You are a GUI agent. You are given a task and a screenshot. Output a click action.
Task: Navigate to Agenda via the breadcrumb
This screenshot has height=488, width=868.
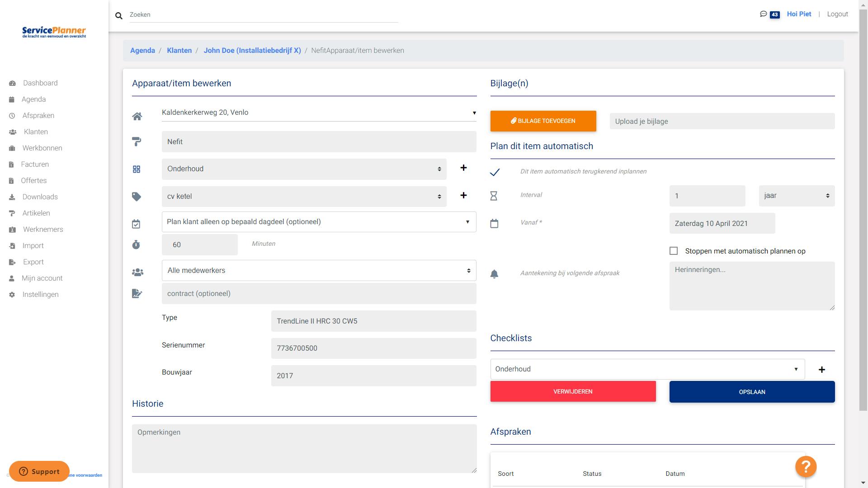click(142, 50)
